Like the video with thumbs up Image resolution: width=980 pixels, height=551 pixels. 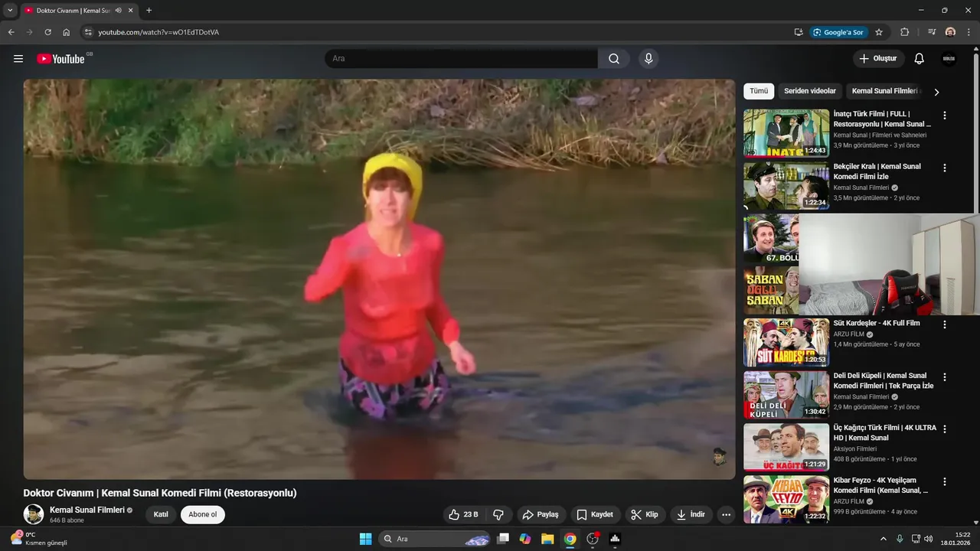coord(464,514)
